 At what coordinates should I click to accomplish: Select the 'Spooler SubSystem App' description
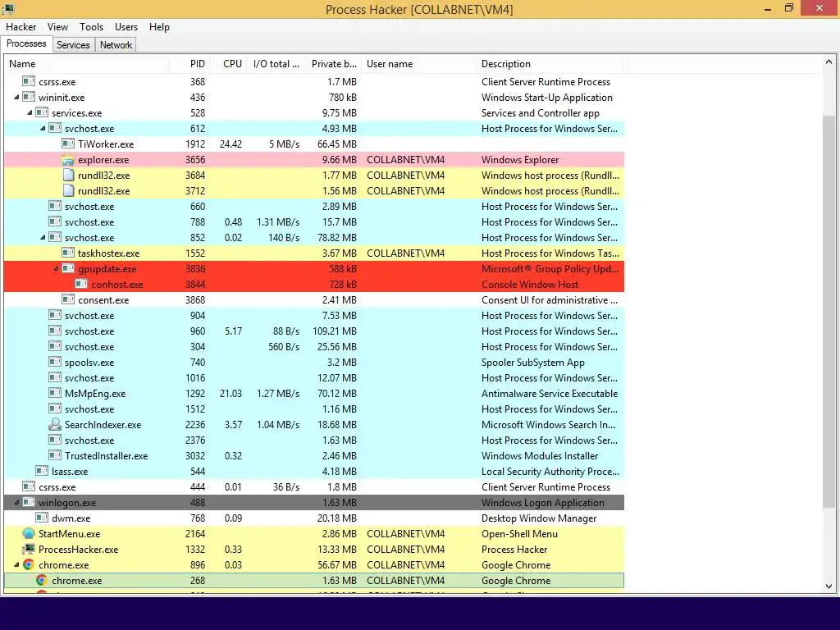533,362
